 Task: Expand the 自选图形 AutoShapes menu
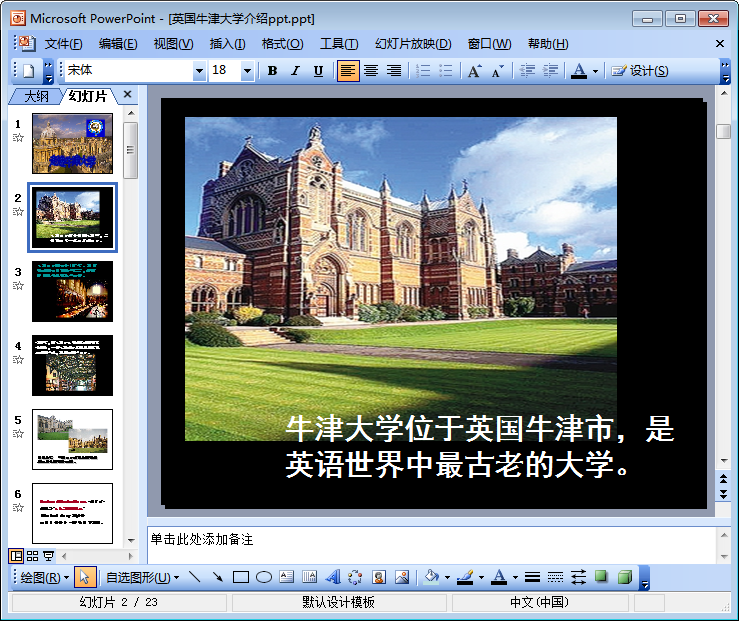142,577
